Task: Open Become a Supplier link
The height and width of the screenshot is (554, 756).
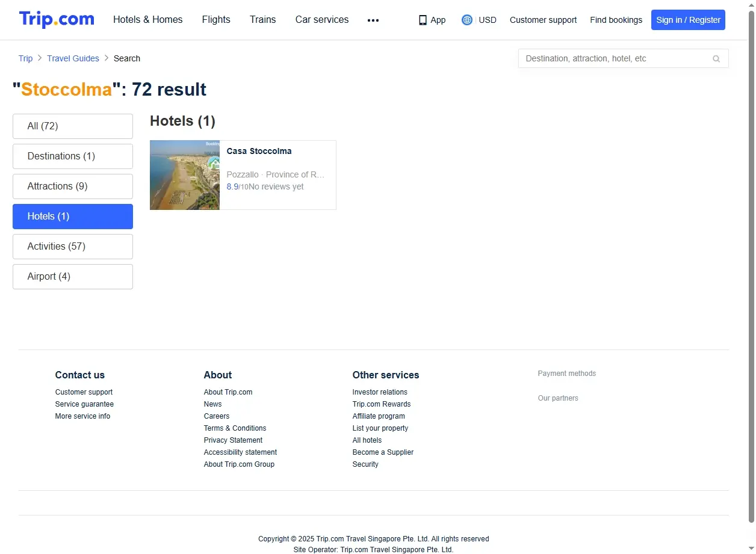Action: pyautogui.click(x=383, y=452)
